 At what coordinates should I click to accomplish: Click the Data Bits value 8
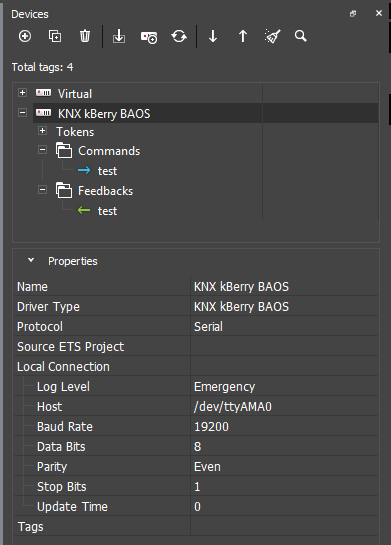(x=284, y=447)
